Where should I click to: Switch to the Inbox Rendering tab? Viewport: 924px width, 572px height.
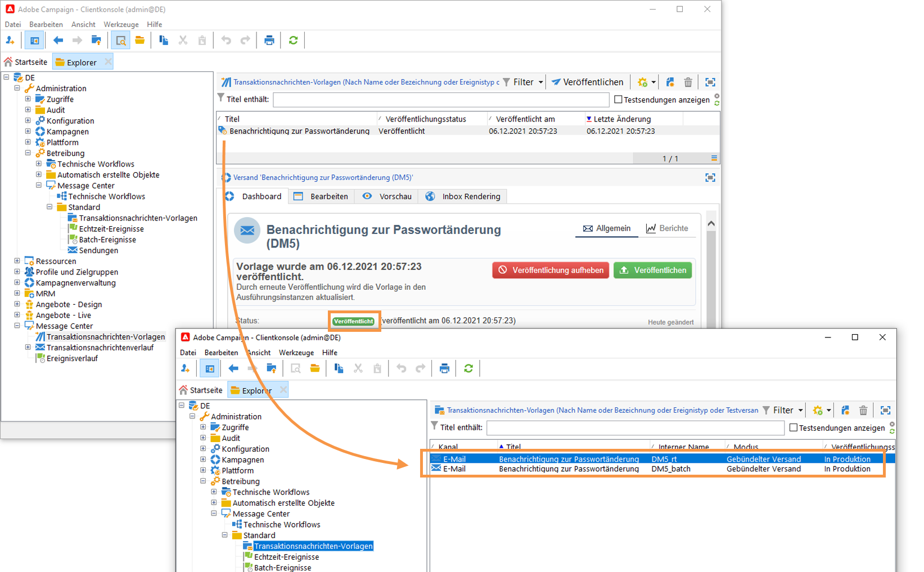pos(463,196)
